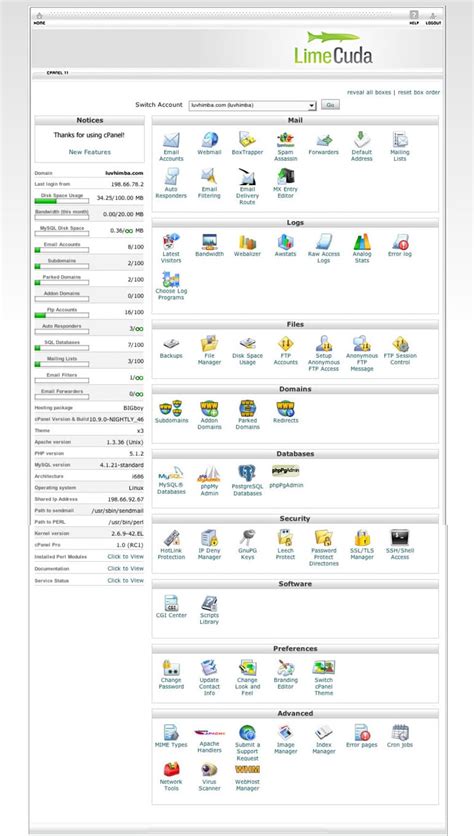Launch File Manager
474x836 pixels.
click(209, 350)
